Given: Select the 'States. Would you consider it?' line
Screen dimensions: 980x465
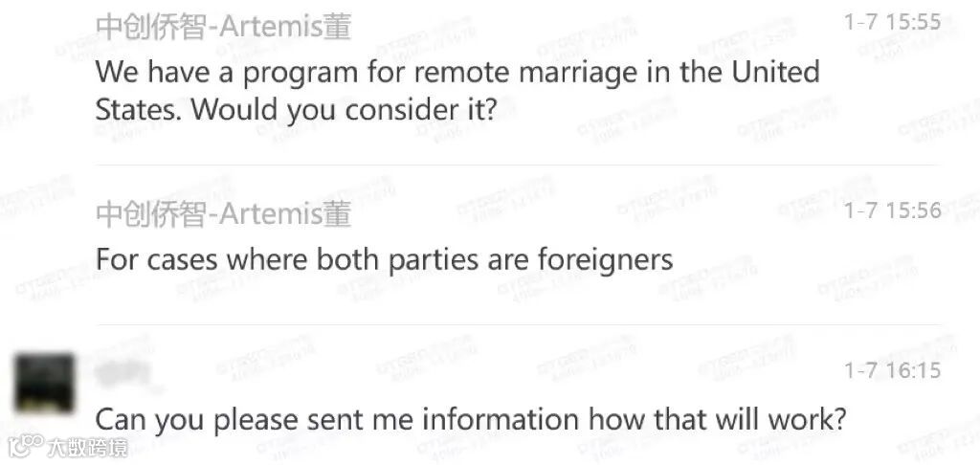Looking at the screenshot, I should coord(295,109).
